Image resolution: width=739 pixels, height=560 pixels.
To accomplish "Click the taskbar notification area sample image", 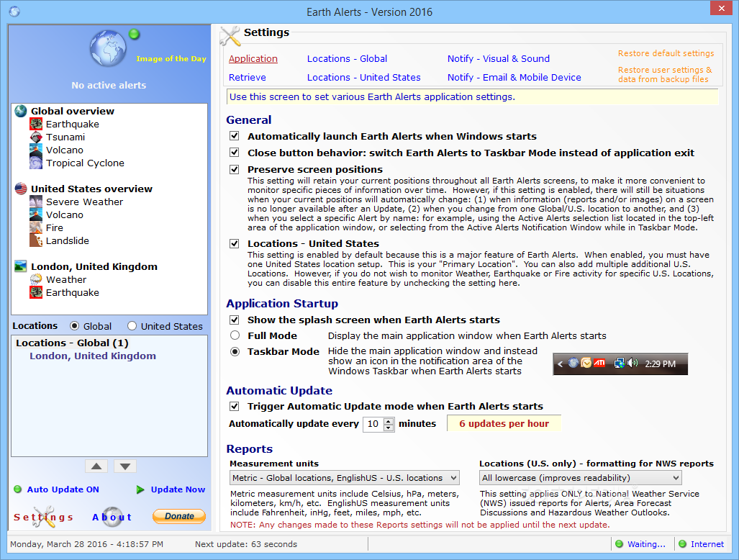I will coord(620,364).
